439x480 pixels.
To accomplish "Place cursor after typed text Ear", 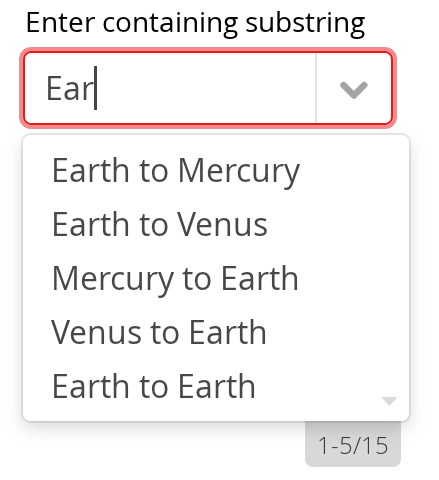I will point(96,88).
